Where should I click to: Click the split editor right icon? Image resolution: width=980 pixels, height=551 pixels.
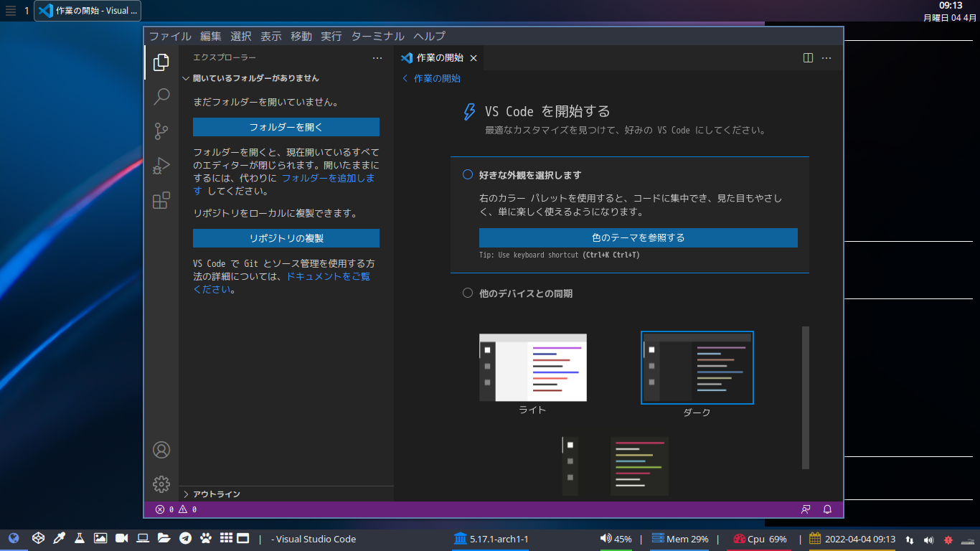808,58
